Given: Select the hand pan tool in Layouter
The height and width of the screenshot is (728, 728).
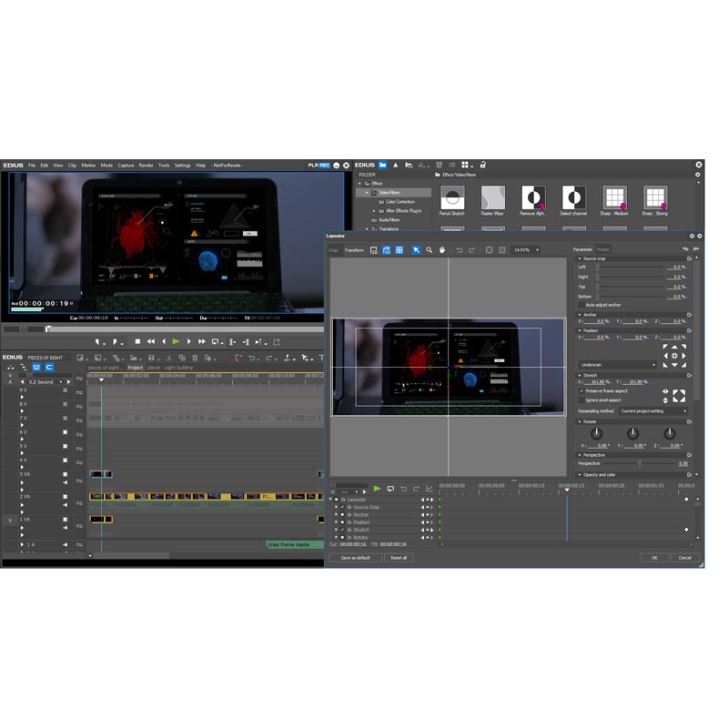Looking at the screenshot, I should pos(443,249).
